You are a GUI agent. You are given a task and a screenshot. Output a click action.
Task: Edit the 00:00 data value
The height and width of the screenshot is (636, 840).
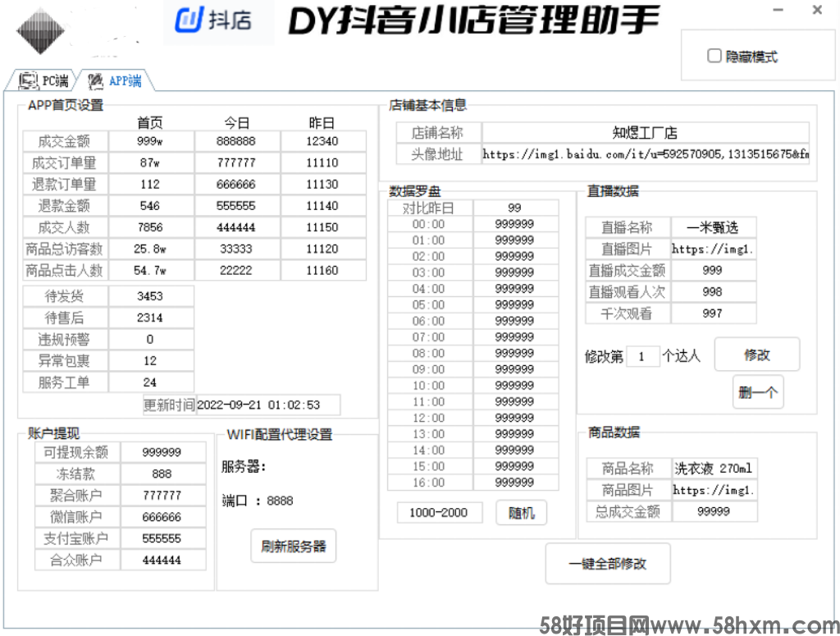515,224
